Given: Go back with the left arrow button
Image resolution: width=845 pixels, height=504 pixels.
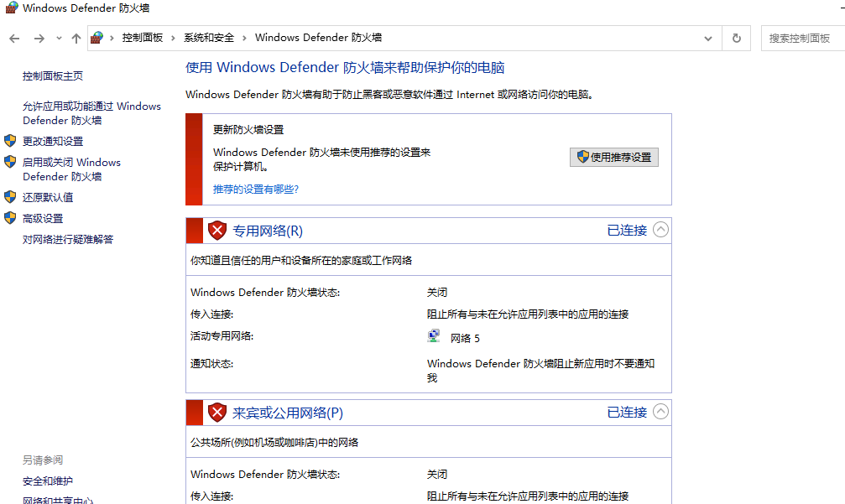Looking at the screenshot, I should point(14,39).
